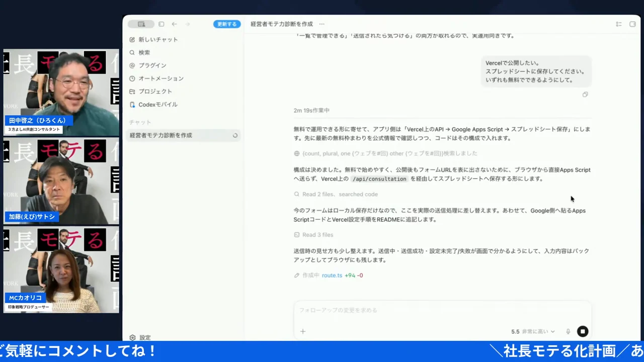The height and width of the screenshot is (362, 644).
Task: Click the plus attach button in composer
Action: pos(303,331)
